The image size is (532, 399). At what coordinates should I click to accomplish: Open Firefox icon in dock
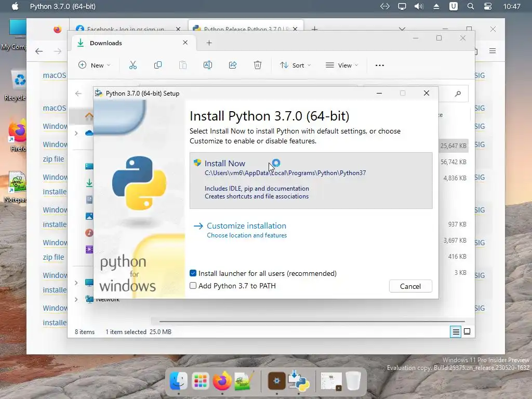[222, 381]
